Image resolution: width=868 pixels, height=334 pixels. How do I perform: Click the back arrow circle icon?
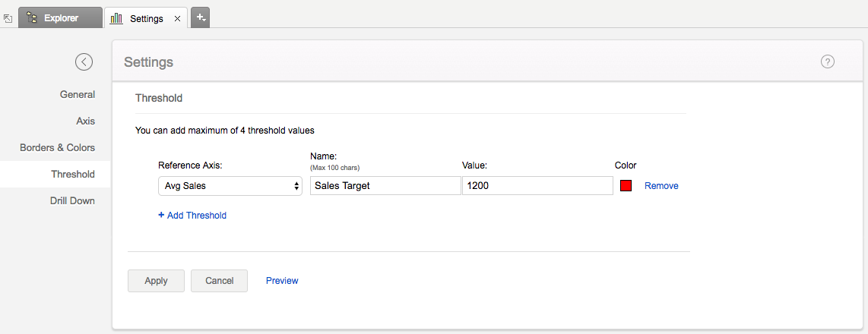point(84,62)
